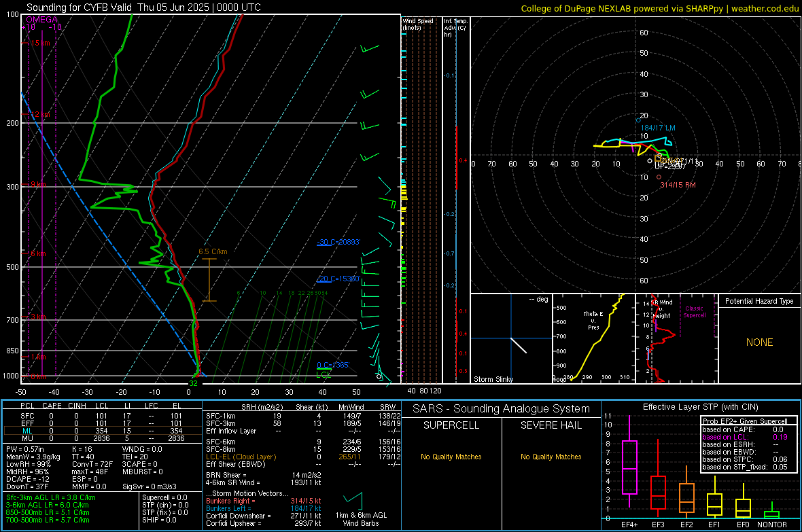Screen dimensions: 802x532
Task: Click the 6 km height marker
Action: (x=38, y=253)
